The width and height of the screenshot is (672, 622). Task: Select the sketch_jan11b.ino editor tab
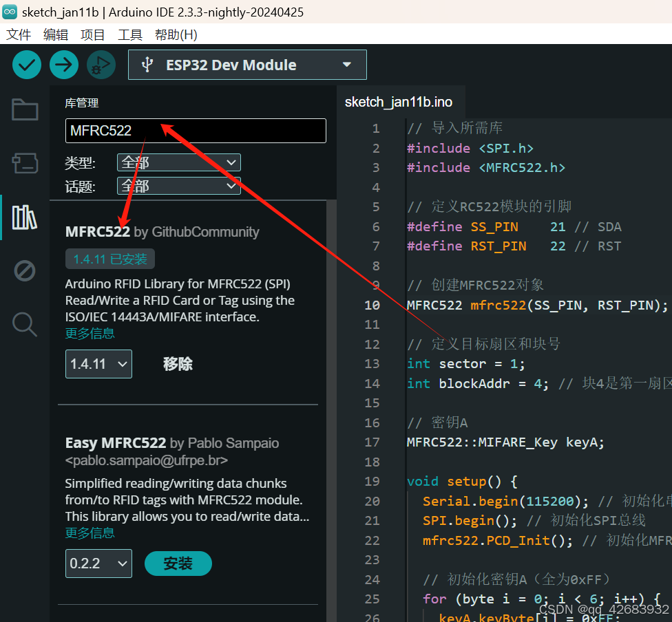[399, 102]
